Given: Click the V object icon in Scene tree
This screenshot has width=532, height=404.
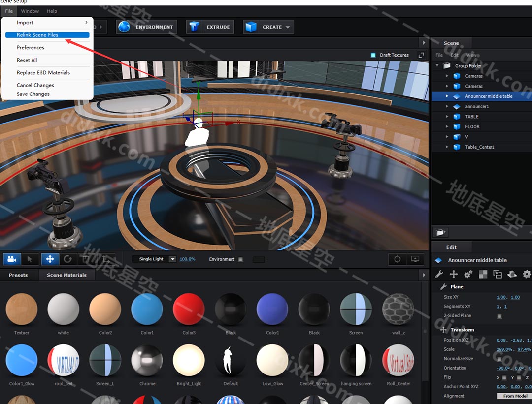Looking at the screenshot, I should (x=457, y=137).
